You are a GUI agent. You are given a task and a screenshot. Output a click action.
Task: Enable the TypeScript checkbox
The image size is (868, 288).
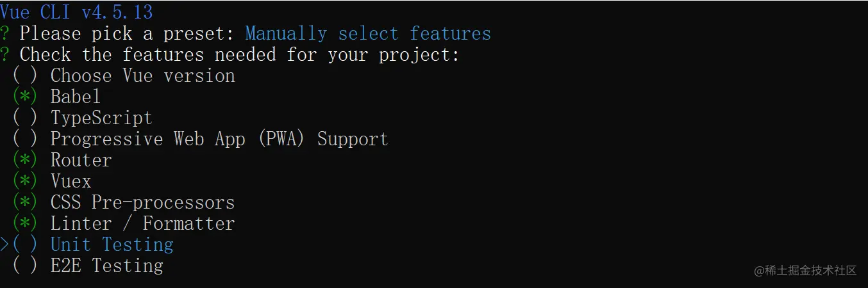(25, 118)
